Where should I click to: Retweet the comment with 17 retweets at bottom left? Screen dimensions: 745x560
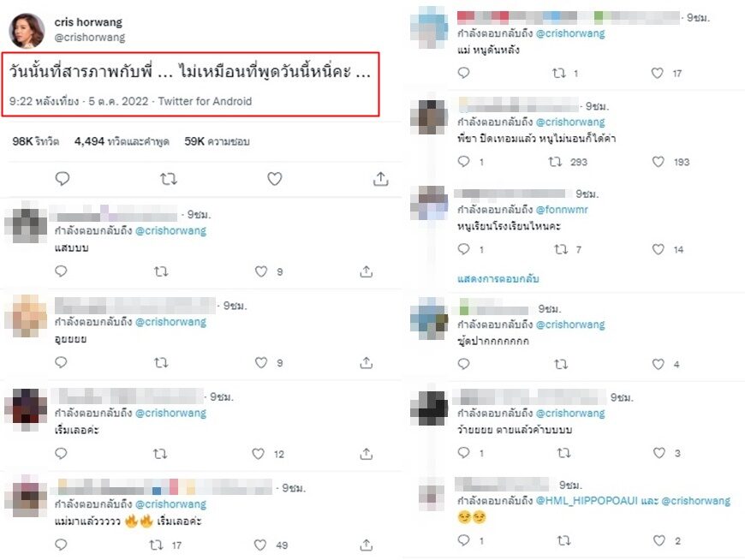point(156,545)
